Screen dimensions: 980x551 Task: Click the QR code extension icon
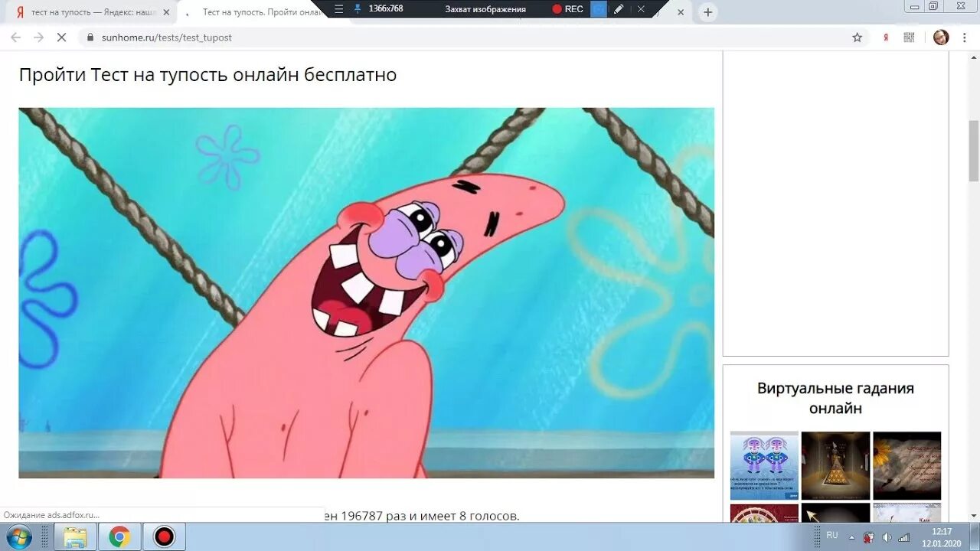point(909,37)
